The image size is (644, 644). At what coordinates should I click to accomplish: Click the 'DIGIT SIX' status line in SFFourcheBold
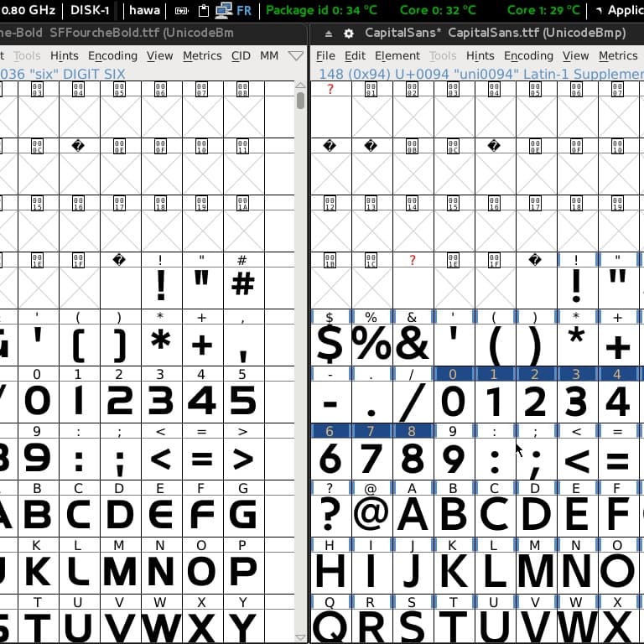tap(62, 74)
